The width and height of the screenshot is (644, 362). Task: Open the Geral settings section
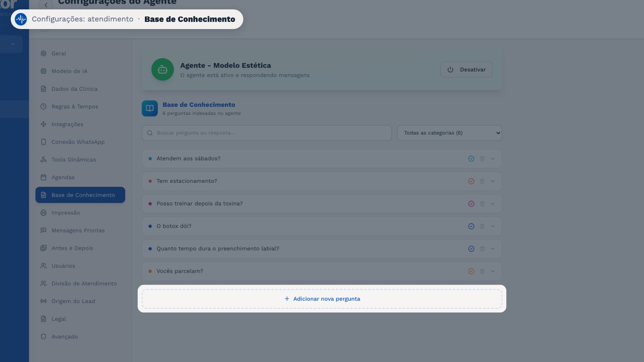80,53
